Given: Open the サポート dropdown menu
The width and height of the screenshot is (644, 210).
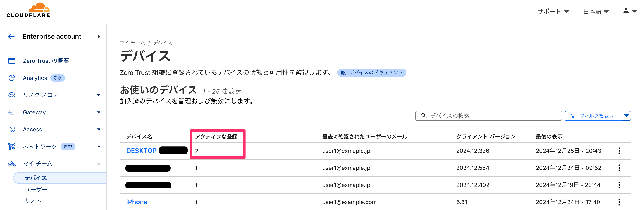Looking at the screenshot, I should click(x=553, y=12).
